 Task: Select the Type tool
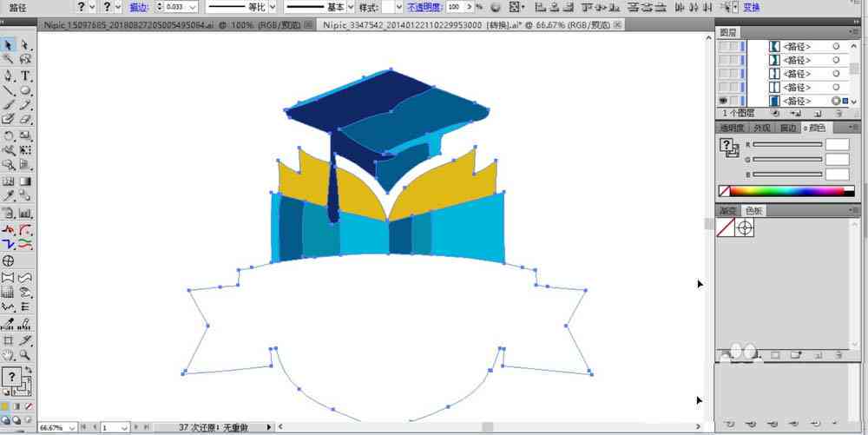pos(25,76)
